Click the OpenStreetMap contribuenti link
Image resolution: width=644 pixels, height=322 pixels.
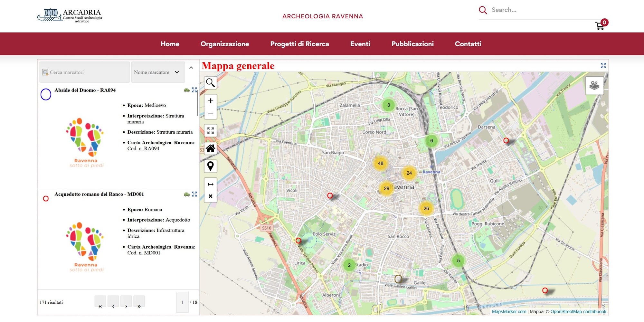tap(578, 311)
